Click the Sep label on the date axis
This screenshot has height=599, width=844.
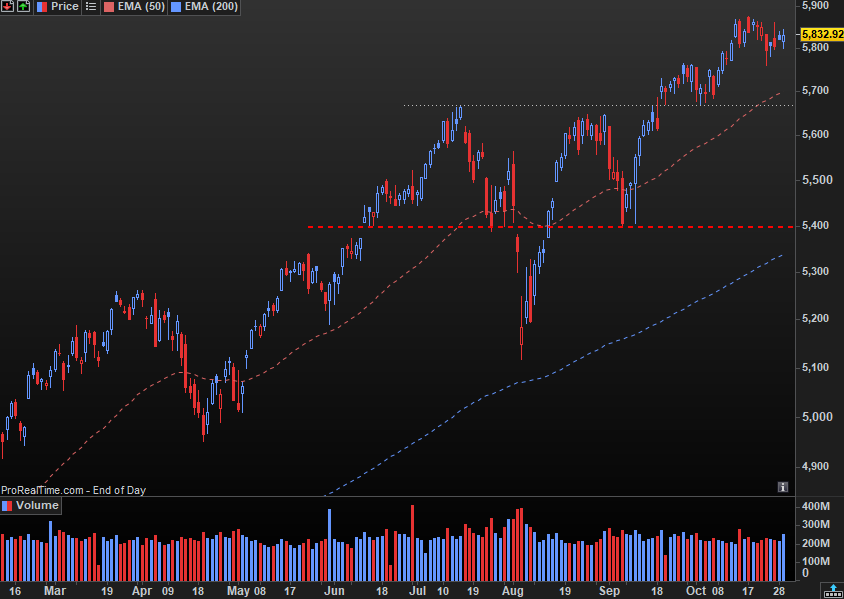(610, 591)
